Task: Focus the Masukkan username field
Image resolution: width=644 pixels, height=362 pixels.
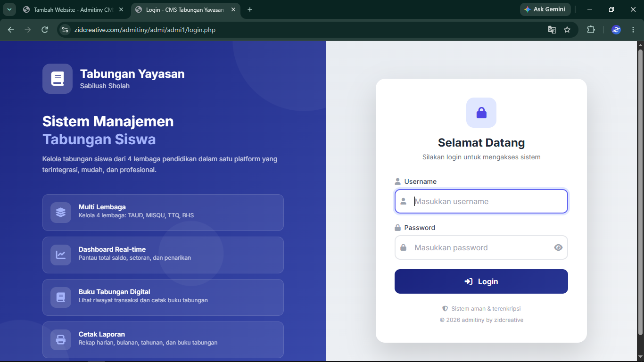Action: point(481,201)
